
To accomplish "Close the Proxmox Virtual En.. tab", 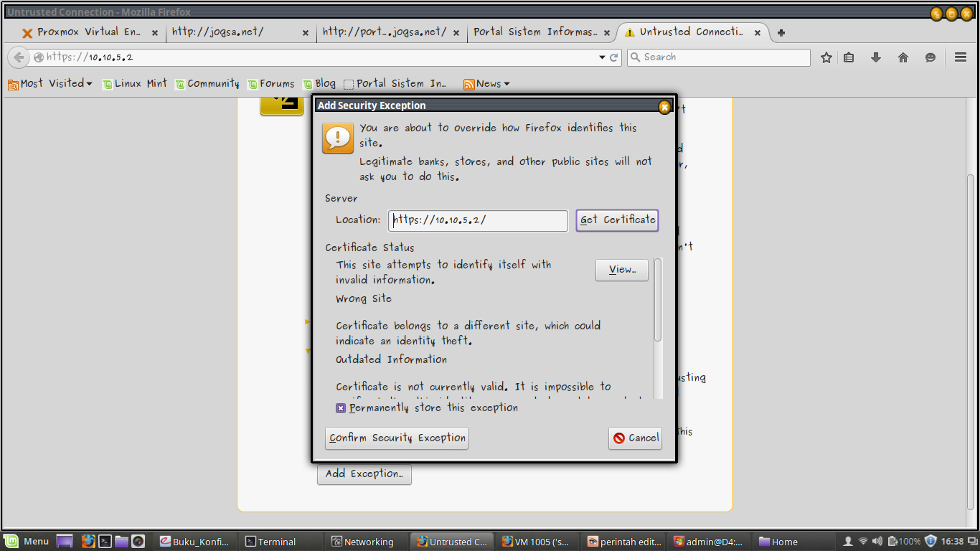I will point(155,32).
